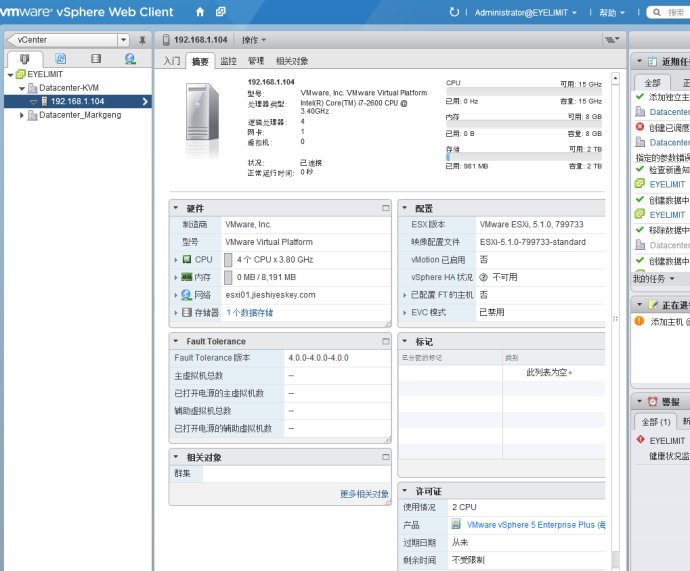Select the 全部 tab in recent tasks

click(652, 83)
